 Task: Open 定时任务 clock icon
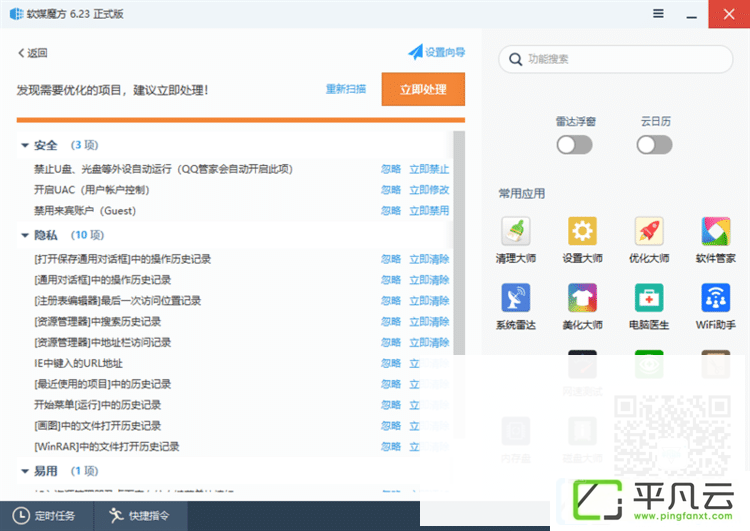(x=21, y=516)
